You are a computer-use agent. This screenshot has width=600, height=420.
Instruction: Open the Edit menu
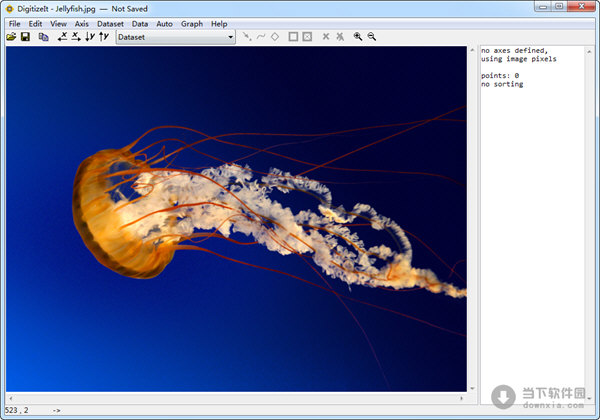click(35, 23)
